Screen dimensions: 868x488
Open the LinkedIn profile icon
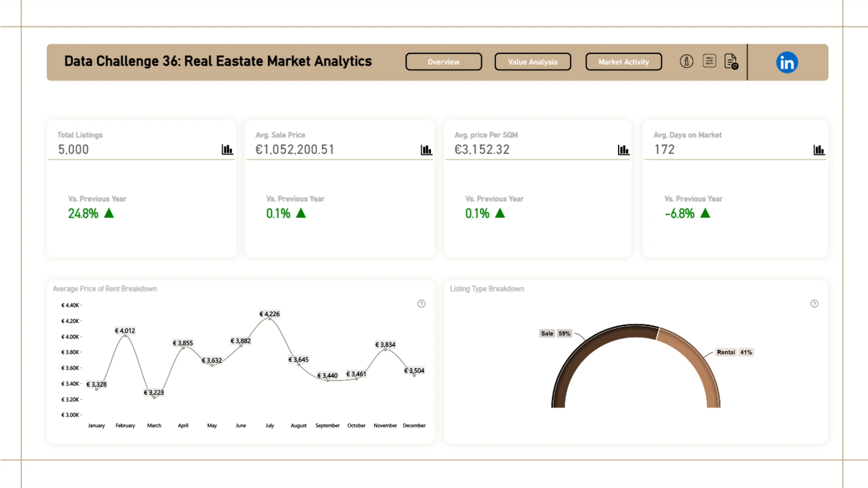pyautogui.click(x=787, y=62)
